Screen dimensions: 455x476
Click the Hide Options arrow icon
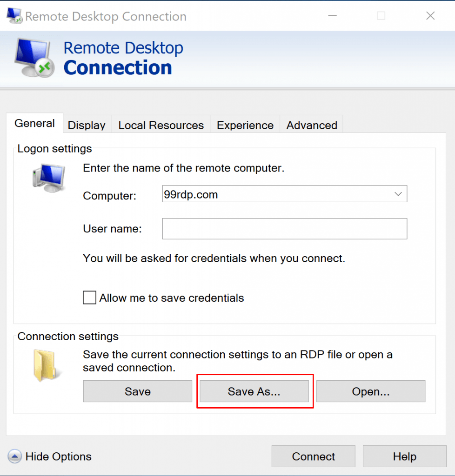(14, 456)
